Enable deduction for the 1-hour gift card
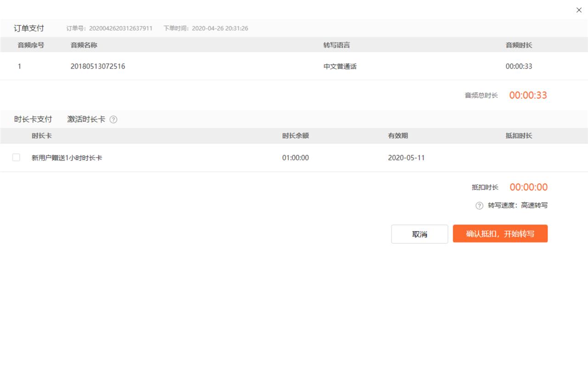The width and height of the screenshot is (588, 379). 16,157
